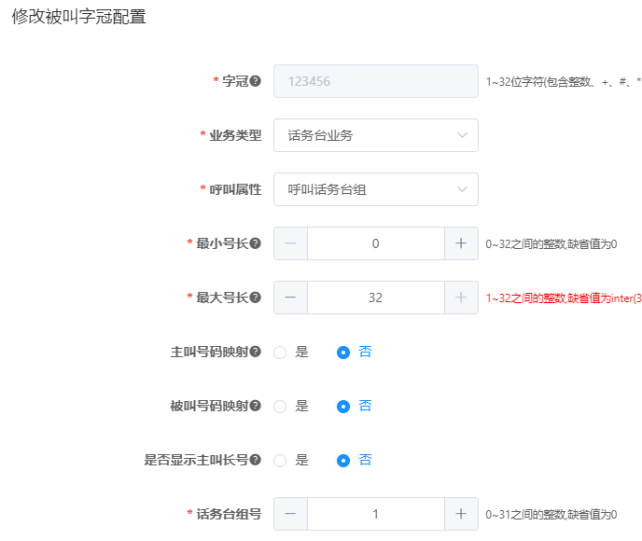Viewport: 642px width, 541px height.
Task: Click the help icon beside 最大号长
Action: [x=255, y=297]
